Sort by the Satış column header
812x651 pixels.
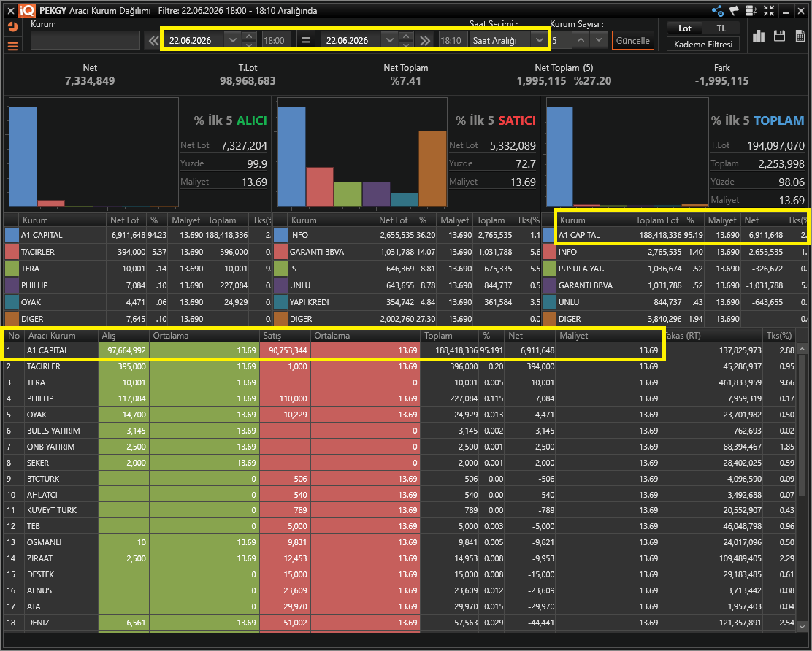(x=286, y=335)
